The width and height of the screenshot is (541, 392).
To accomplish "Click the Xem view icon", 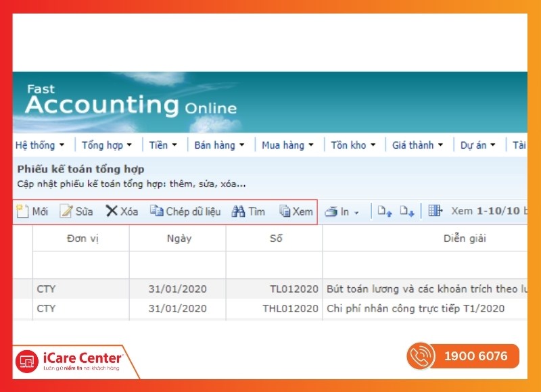I will point(285,211).
